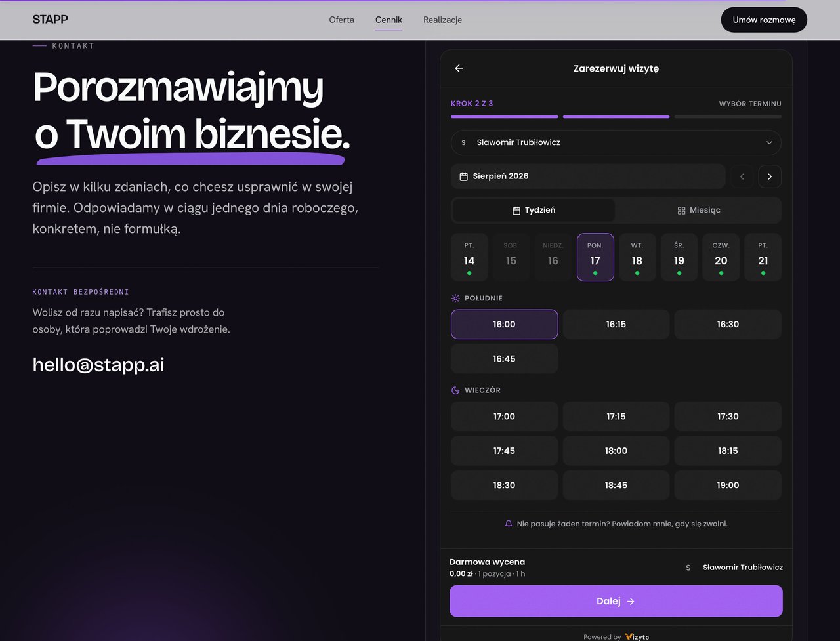The height and width of the screenshot is (641, 840).
Task: Click the calendar icon beside Sierpień 2026
Action: [463, 176]
